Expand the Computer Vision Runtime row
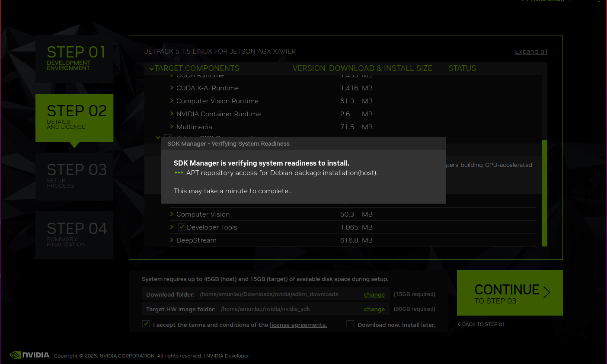Image resolution: width=607 pixels, height=364 pixels. pyautogui.click(x=172, y=101)
